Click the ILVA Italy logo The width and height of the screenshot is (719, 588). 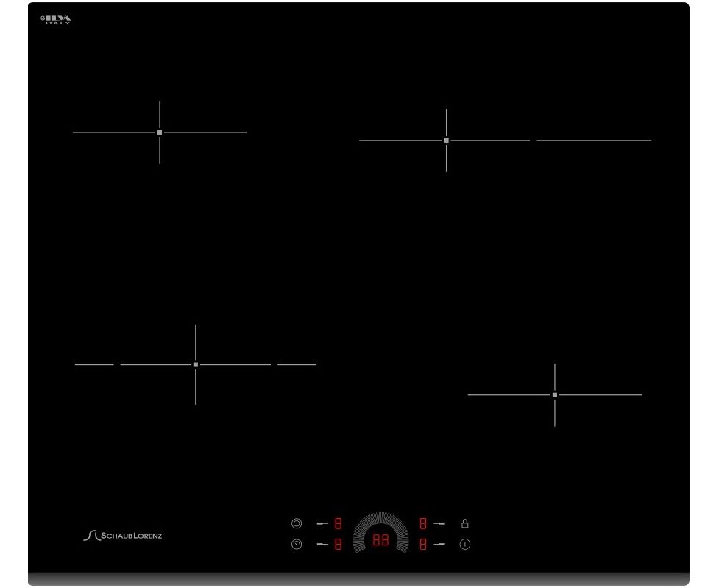tap(56, 19)
